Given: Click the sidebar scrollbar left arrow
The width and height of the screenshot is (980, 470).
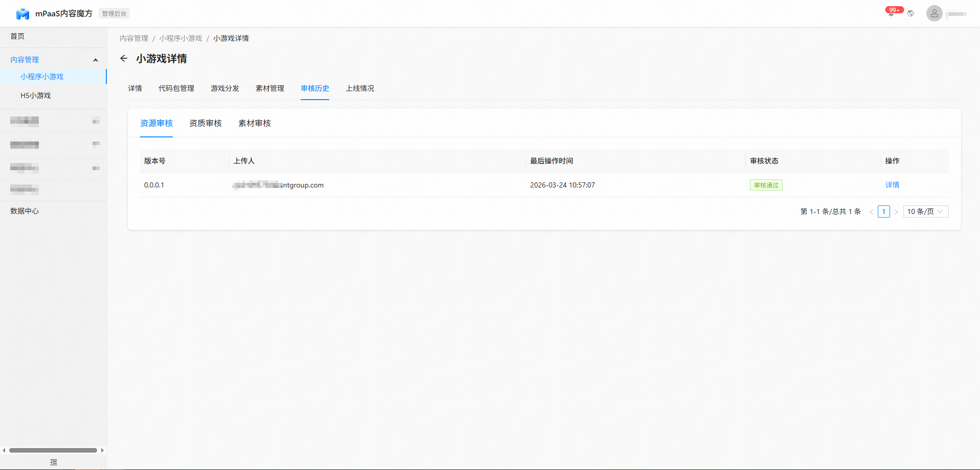Looking at the screenshot, I should 4,450.
